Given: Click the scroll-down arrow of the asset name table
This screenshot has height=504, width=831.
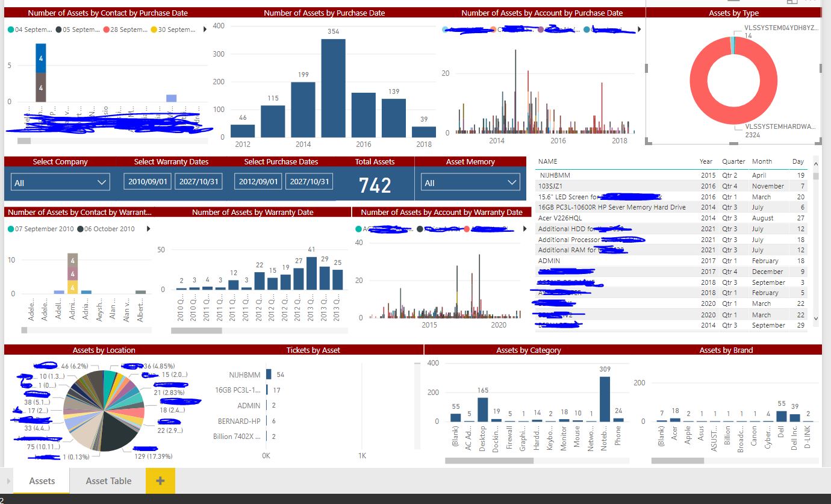Looking at the screenshot, I should [816, 319].
